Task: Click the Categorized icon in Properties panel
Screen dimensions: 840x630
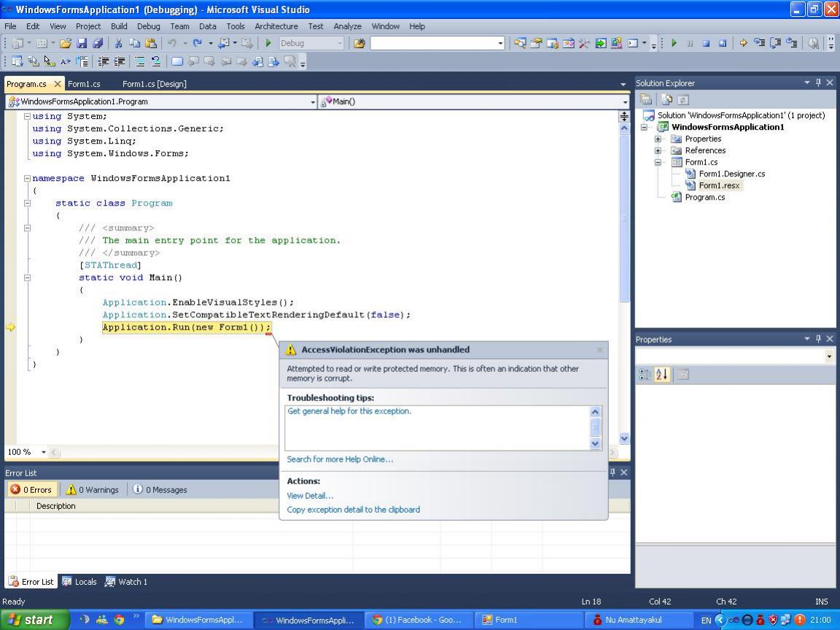Action: (x=645, y=375)
